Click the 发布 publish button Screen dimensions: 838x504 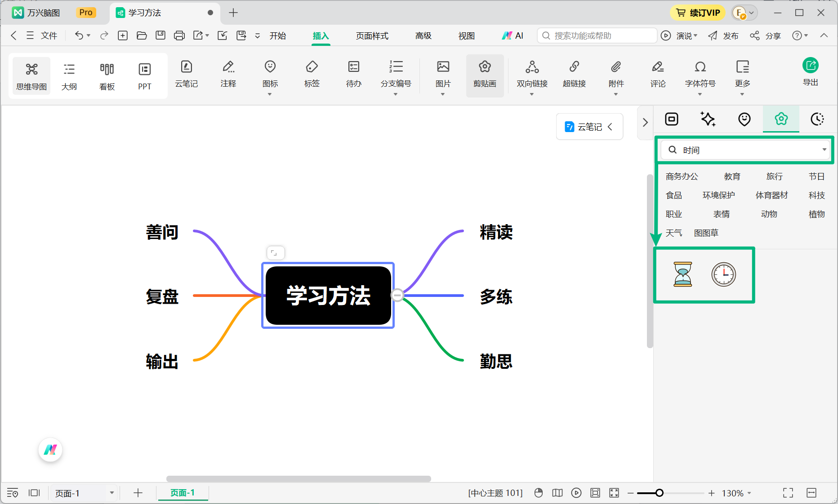723,36
